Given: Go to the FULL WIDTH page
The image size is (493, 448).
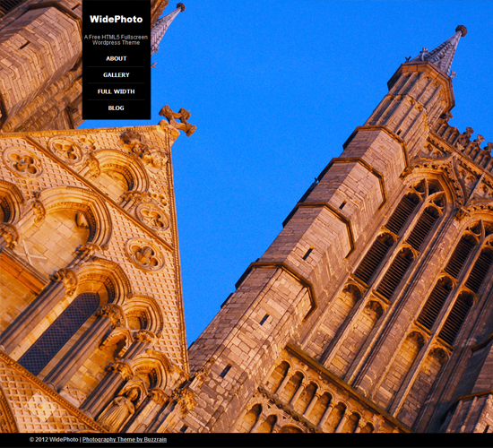Looking at the screenshot, I should pos(116,91).
